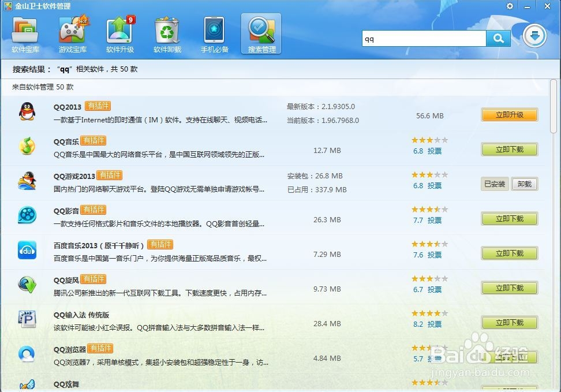The image size is (561, 392).
Task: Upgrade QQ2013 via 立即升级 button
Action: point(509,115)
